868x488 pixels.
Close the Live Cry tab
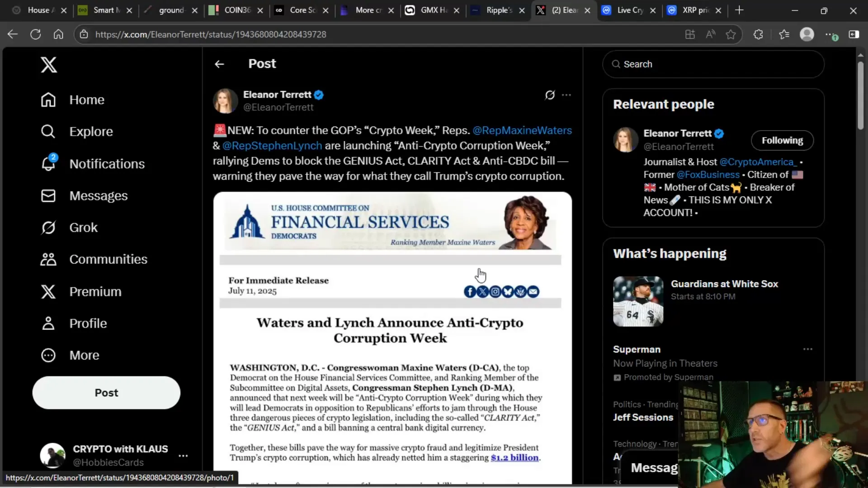[x=653, y=10]
